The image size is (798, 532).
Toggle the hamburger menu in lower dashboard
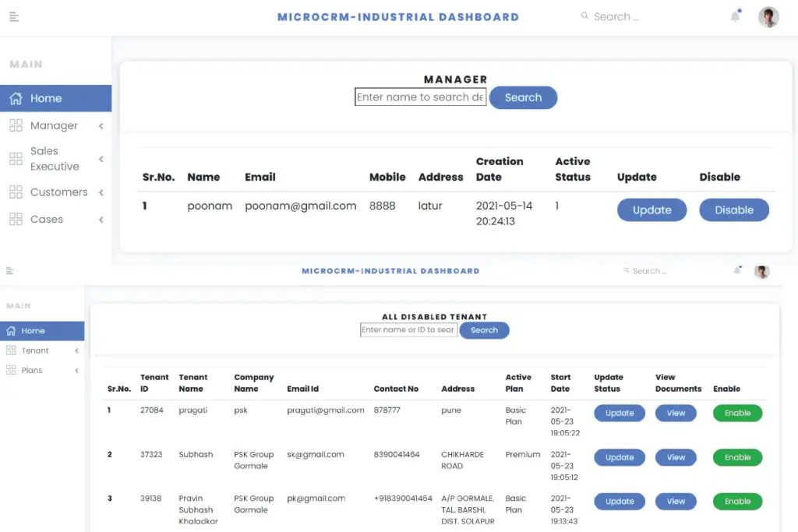[x=10, y=271]
